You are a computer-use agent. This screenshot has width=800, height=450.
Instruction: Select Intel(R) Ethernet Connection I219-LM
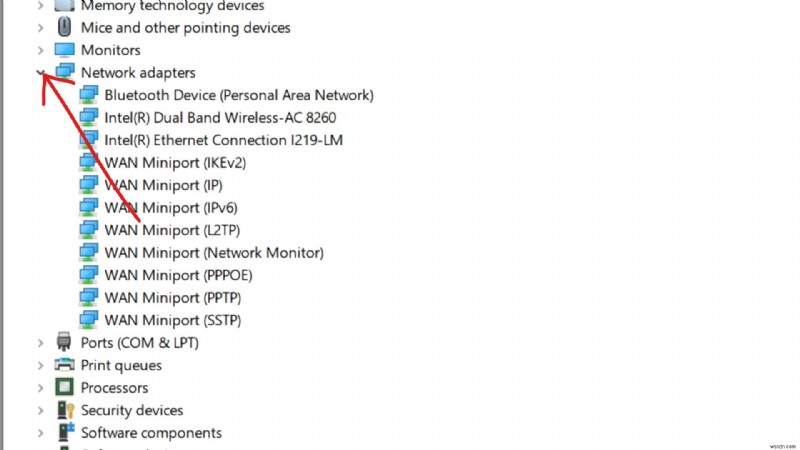223,140
